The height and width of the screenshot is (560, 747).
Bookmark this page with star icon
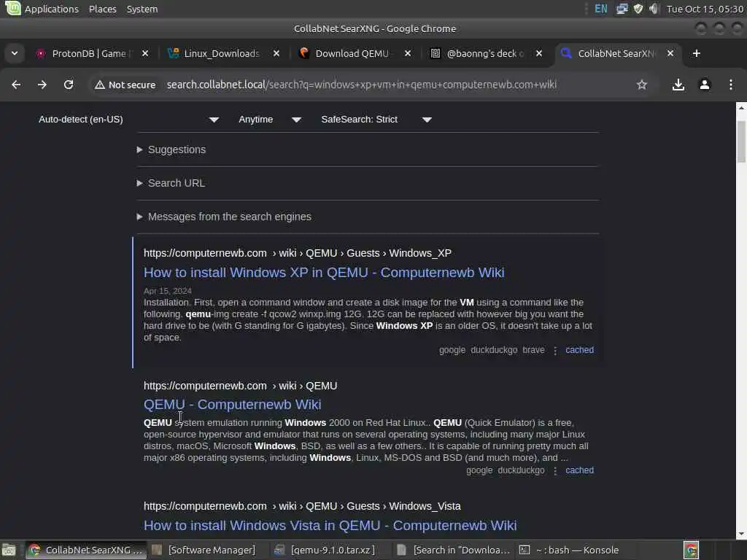(x=642, y=85)
